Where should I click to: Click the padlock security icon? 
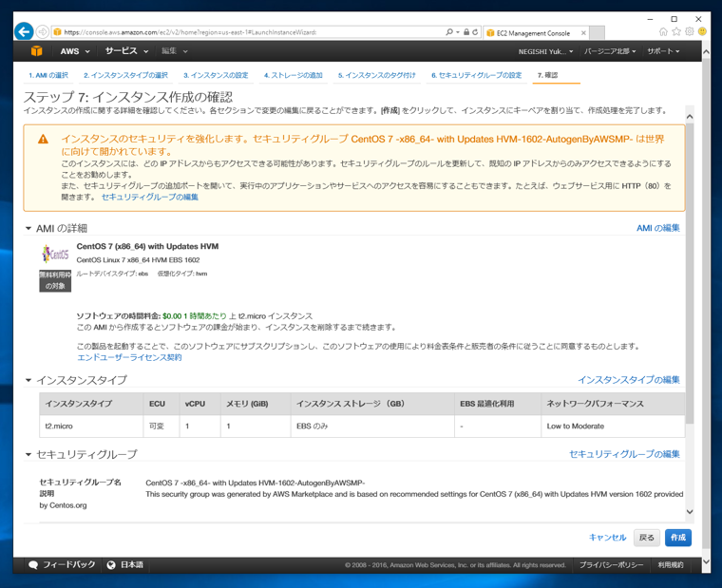[466, 32]
